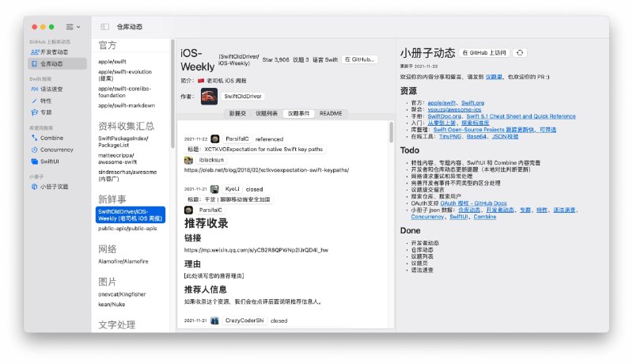This screenshot has height=364, width=633.
Task: Click the refresh icon beside 在 GitHub 上访问
Action: [x=520, y=53]
